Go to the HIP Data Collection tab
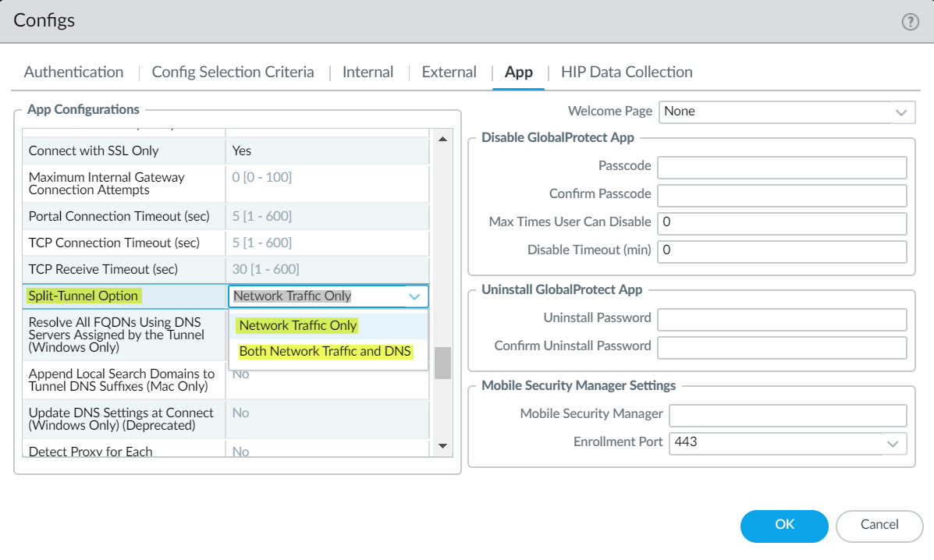 [x=627, y=72]
